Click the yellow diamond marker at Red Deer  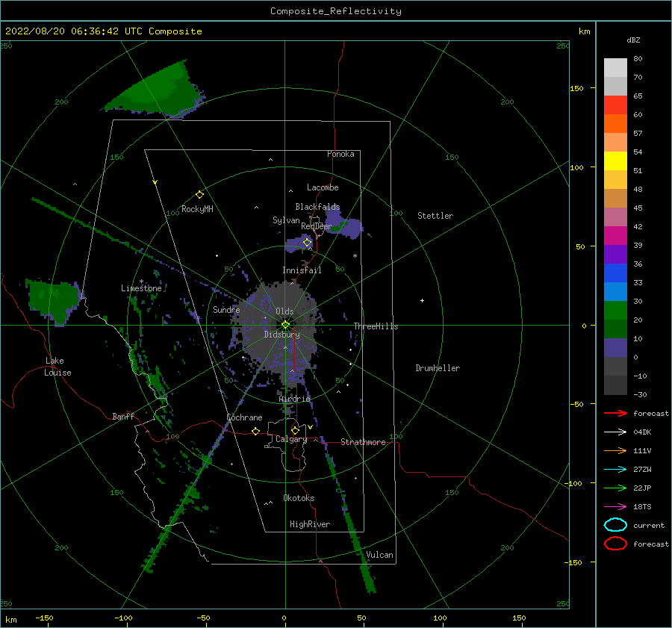point(307,243)
